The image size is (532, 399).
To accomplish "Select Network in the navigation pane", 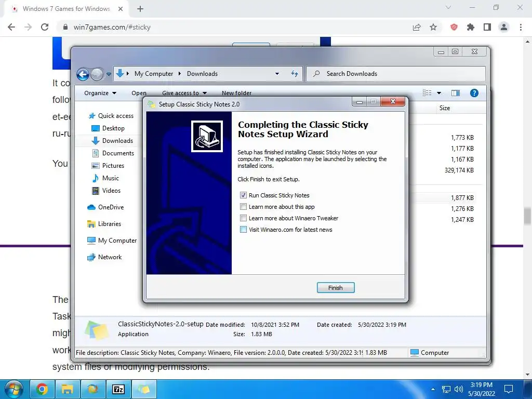I will (x=104, y=257).
